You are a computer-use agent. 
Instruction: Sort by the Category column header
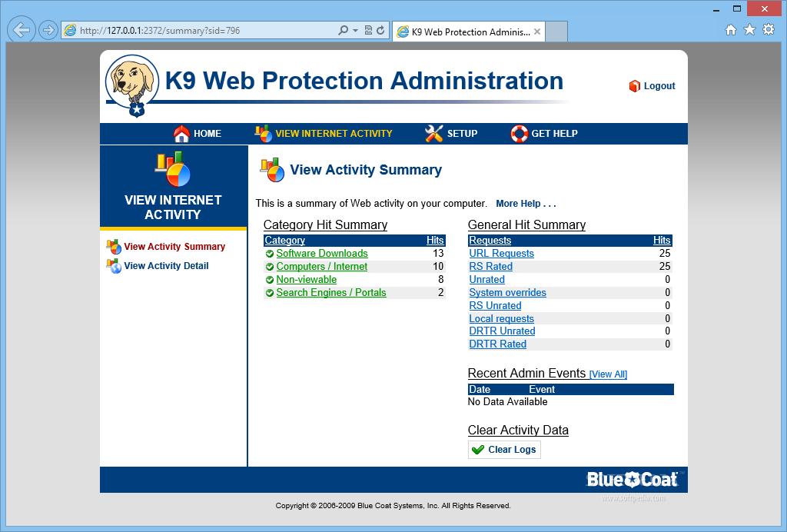(x=284, y=241)
